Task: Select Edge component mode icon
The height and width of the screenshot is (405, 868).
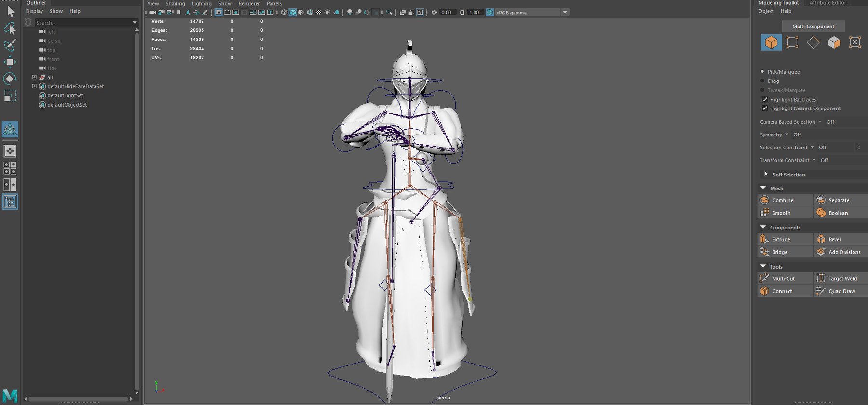Action: (x=813, y=42)
